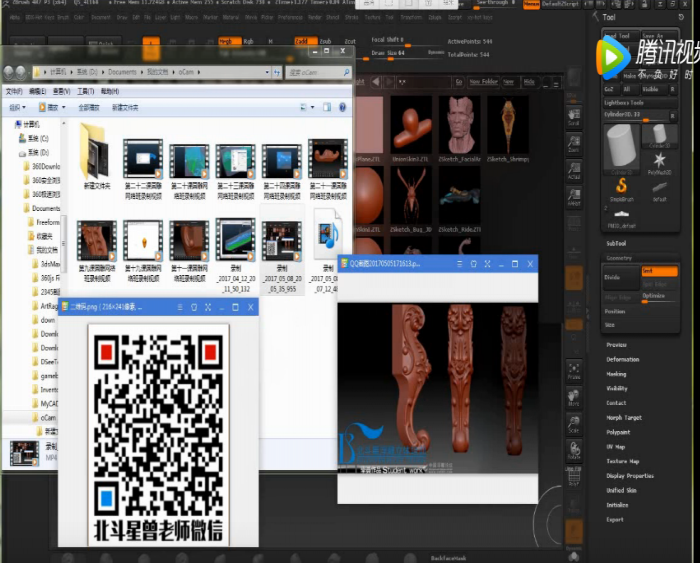This screenshot has width=700, height=563.
Task: Open the 文件(F) menu in Explorer
Action: [14, 90]
